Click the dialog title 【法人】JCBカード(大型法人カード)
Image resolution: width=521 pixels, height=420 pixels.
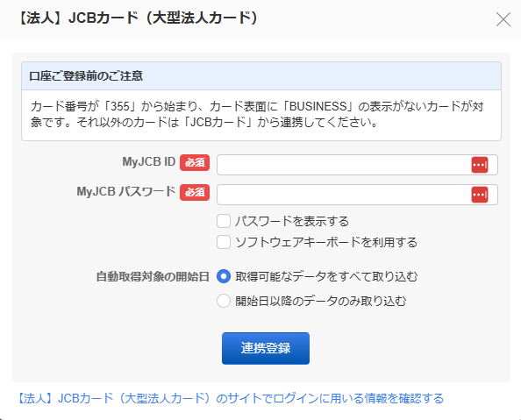coord(138,18)
